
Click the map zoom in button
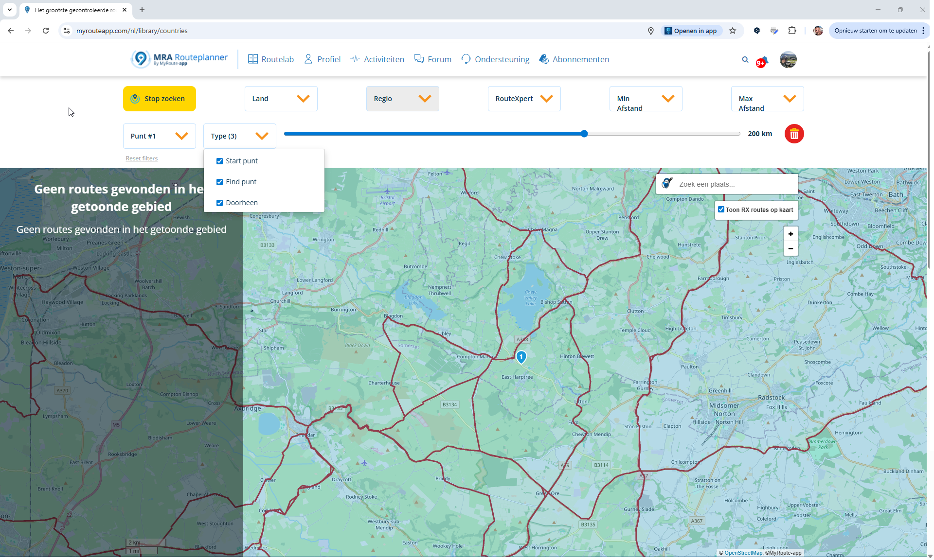[790, 234]
